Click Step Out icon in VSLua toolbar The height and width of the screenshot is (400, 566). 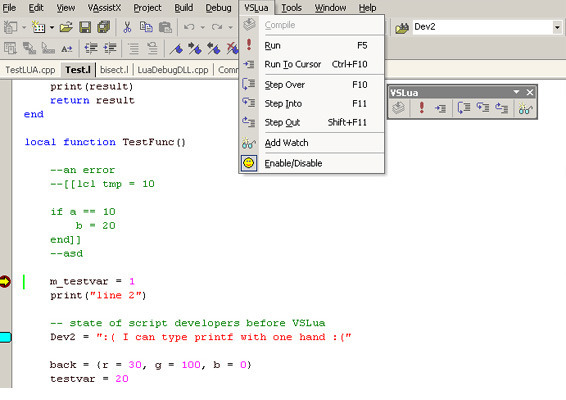[502, 108]
